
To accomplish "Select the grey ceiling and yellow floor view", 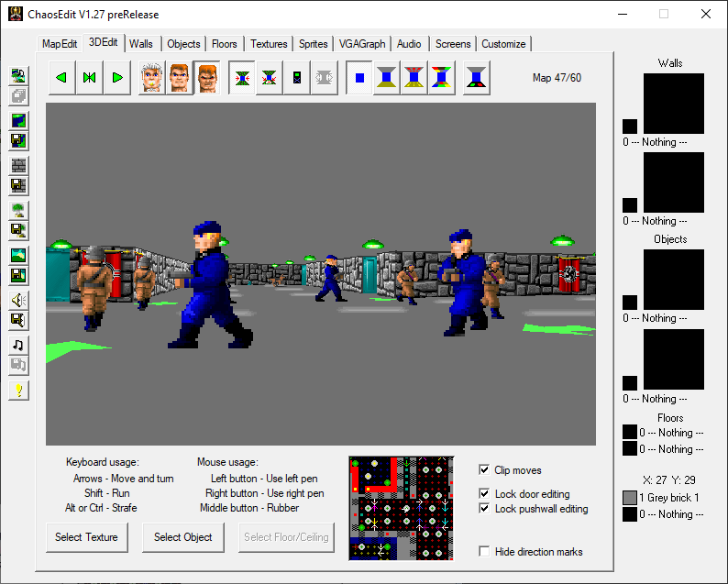I will tap(387, 78).
